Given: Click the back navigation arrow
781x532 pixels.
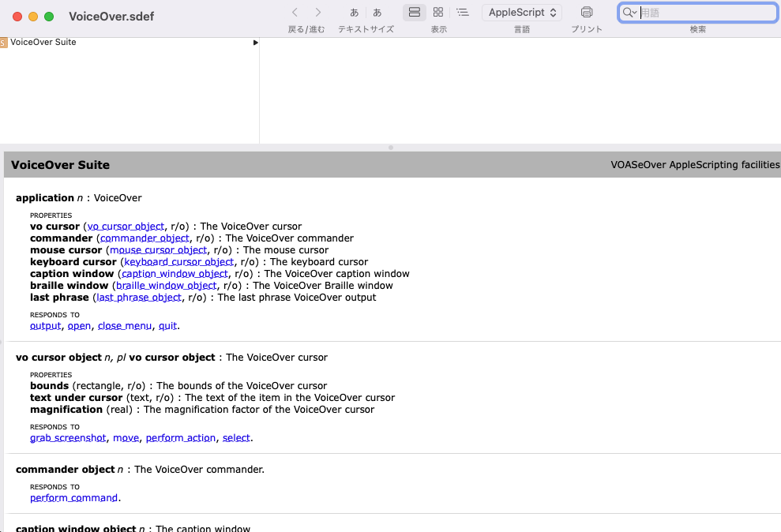Looking at the screenshot, I should [x=295, y=13].
